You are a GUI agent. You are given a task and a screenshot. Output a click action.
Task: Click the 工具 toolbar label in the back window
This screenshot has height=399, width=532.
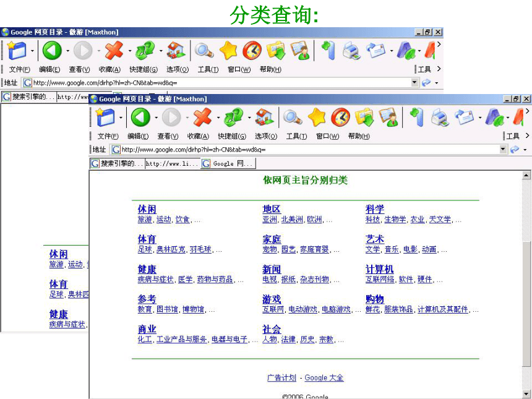click(x=424, y=69)
